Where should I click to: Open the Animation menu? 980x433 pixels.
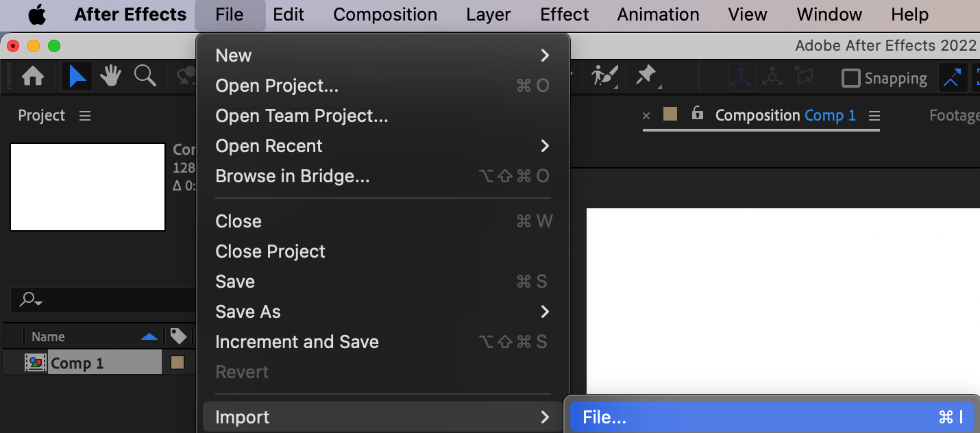click(x=659, y=14)
